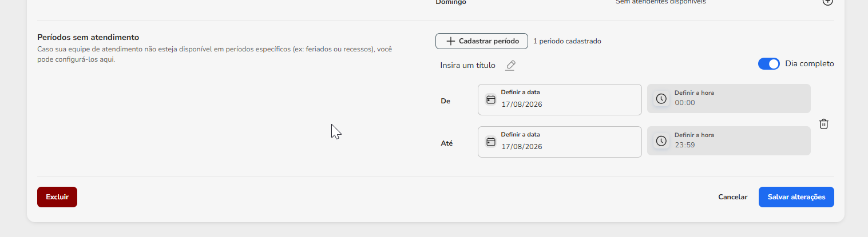Click the plus icon inside Cadastrar período

[451, 41]
